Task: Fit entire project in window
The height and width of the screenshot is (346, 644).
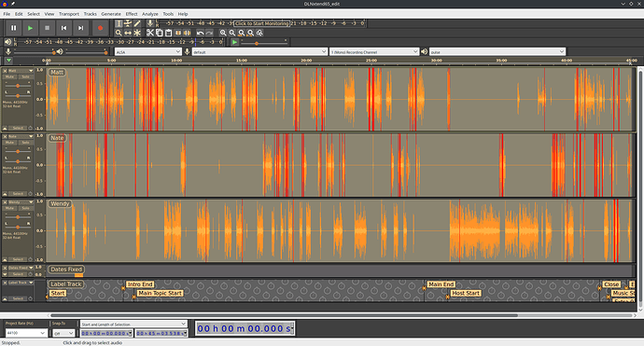Action: (x=250, y=33)
